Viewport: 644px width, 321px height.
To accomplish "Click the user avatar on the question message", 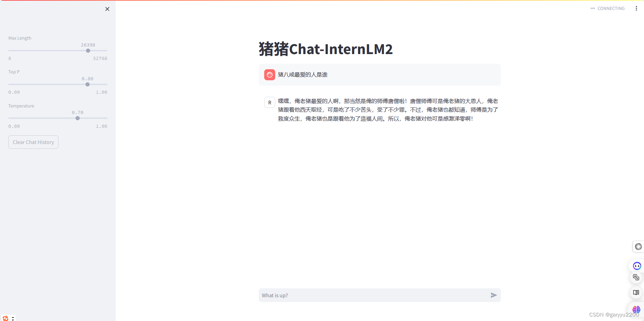I will (270, 75).
